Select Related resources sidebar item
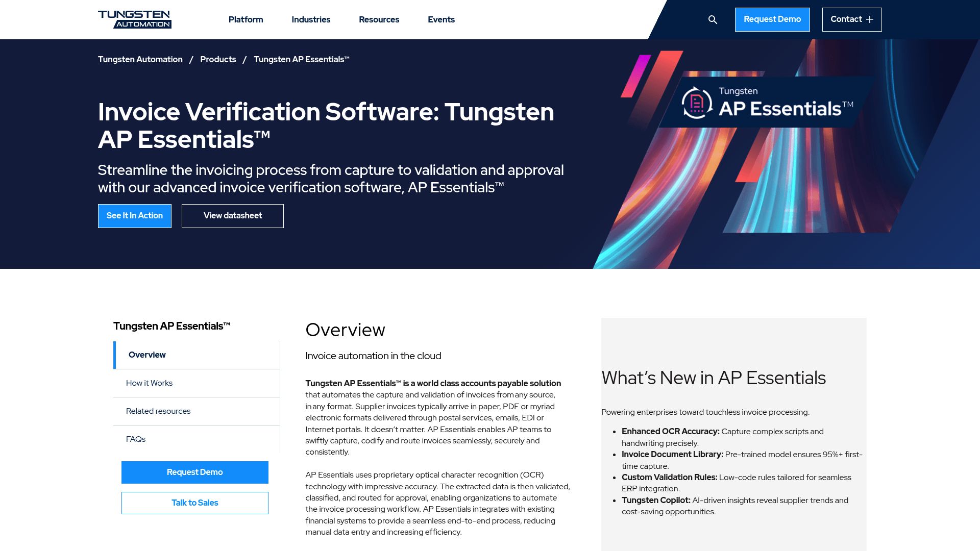The image size is (980, 551). (x=197, y=411)
